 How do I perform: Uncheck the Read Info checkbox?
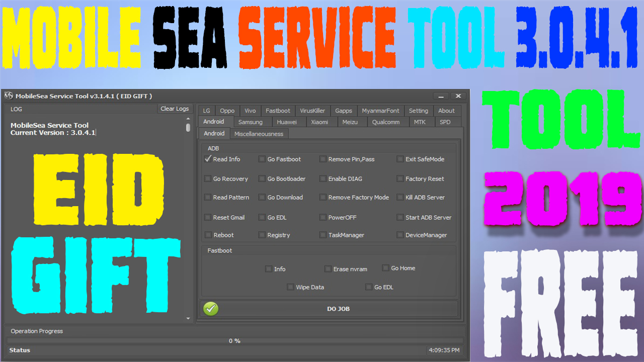[x=208, y=159]
